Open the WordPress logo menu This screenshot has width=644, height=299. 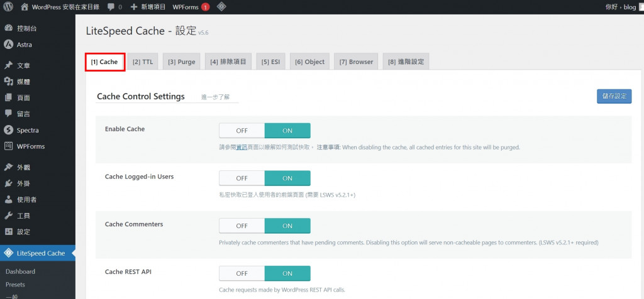[x=8, y=7]
